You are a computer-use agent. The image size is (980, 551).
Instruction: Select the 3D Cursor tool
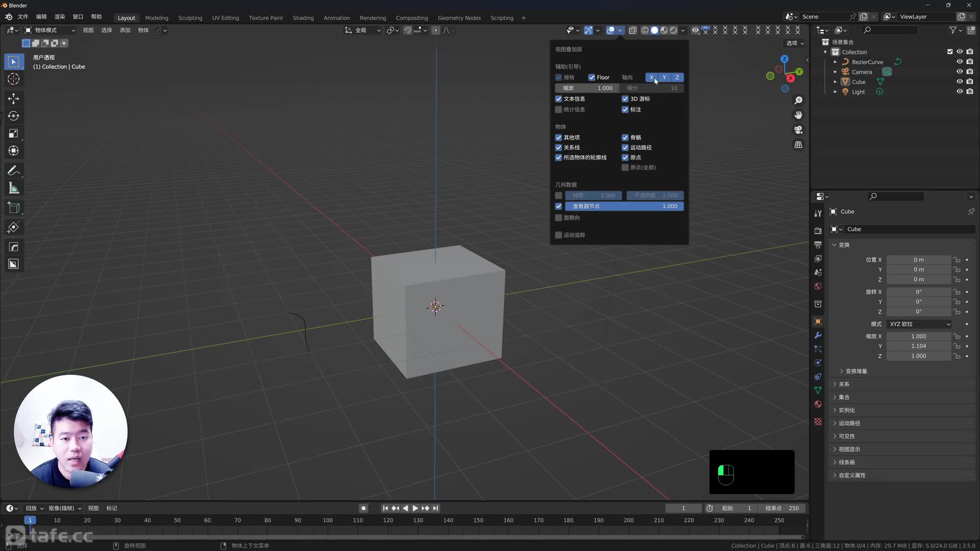pyautogui.click(x=14, y=79)
